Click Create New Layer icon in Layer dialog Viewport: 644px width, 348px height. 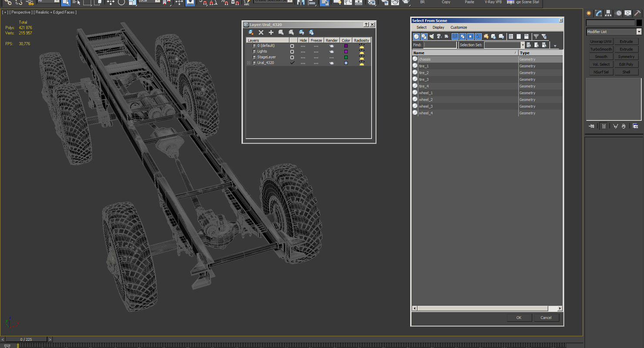click(251, 32)
